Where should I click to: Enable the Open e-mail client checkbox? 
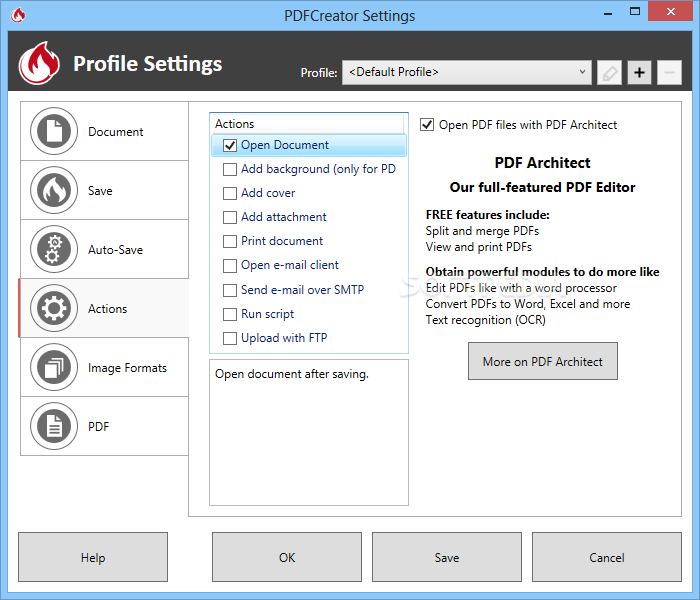(x=230, y=266)
